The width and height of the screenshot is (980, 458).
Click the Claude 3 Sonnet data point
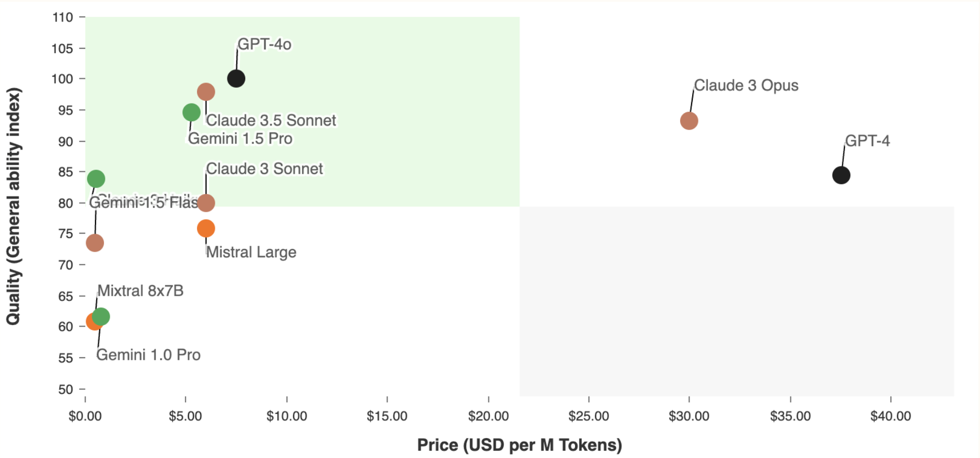(x=206, y=203)
